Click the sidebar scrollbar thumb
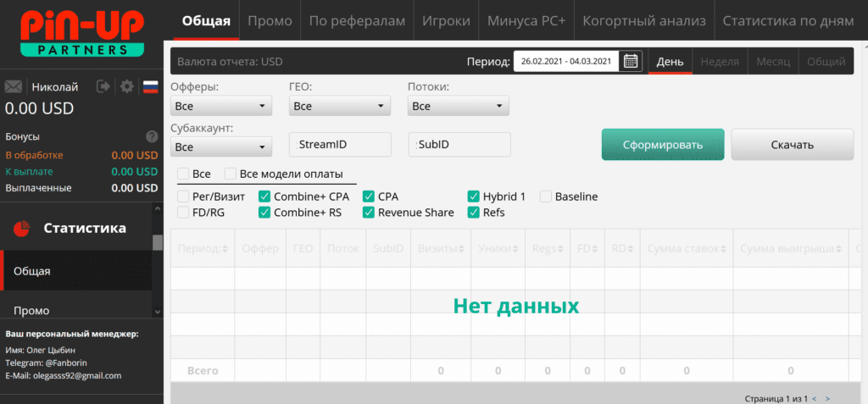 (x=158, y=242)
